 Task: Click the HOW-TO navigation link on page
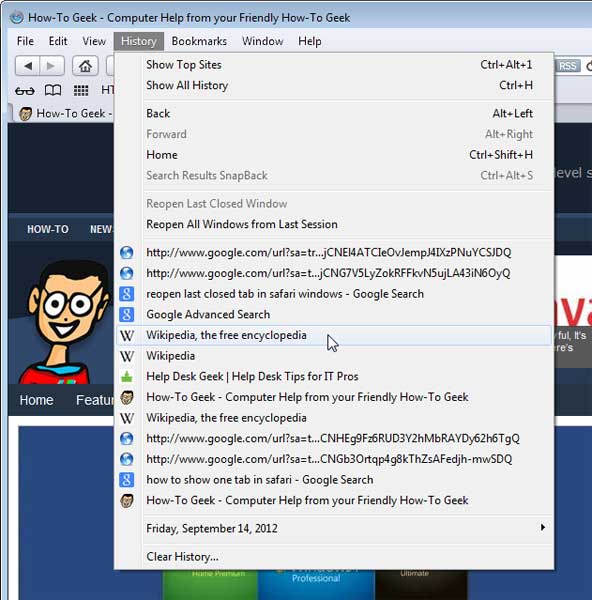click(48, 229)
